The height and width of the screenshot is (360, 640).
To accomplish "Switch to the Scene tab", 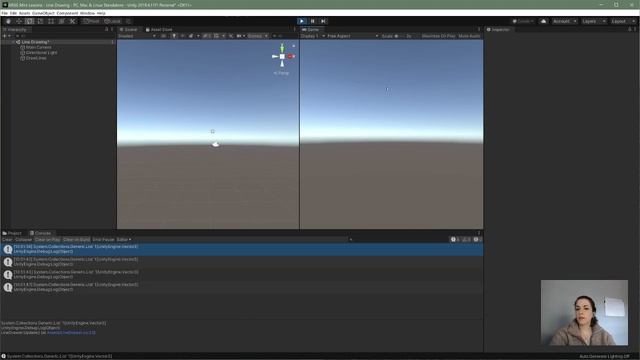I will 129,30.
